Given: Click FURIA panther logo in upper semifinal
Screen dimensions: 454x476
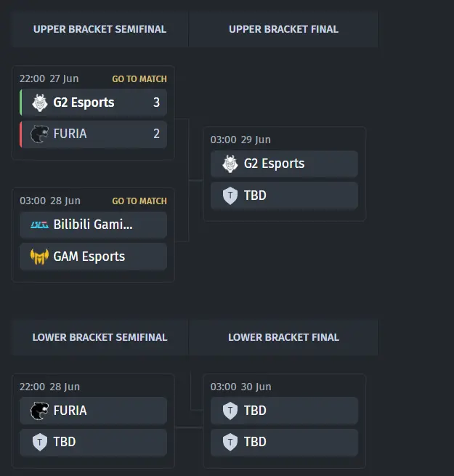Looking at the screenshot, I should tap(39, 134).
